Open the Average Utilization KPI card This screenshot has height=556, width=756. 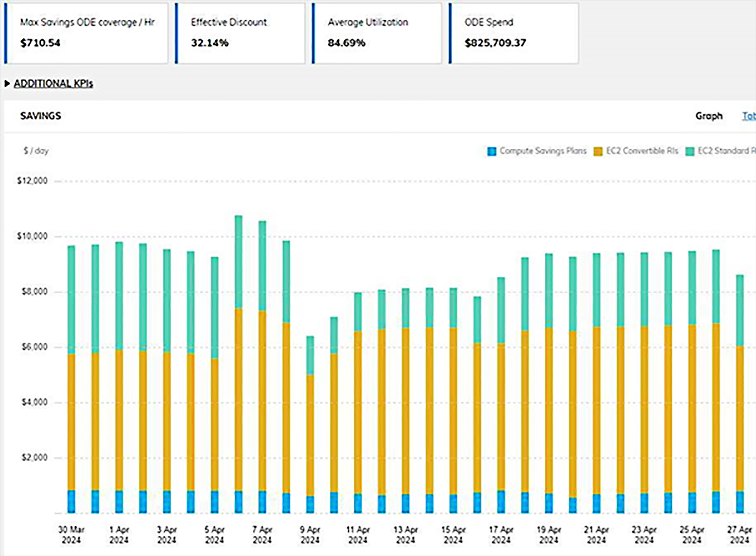point(377,33)
